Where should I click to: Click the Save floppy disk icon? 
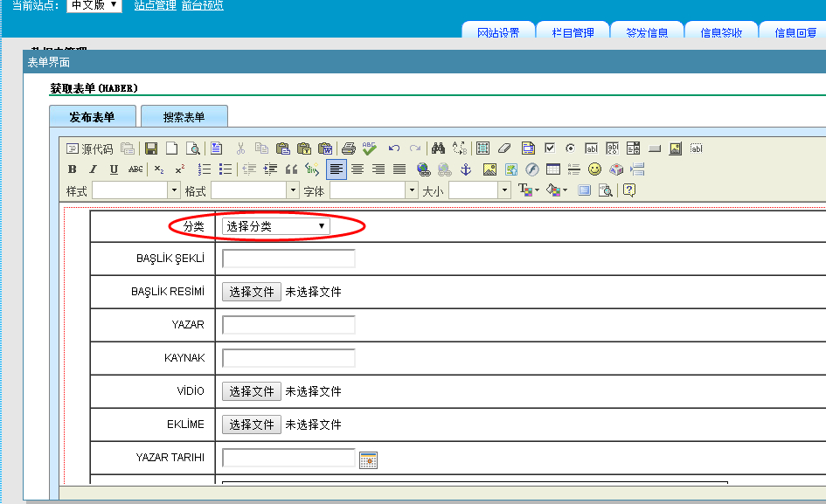151,148
